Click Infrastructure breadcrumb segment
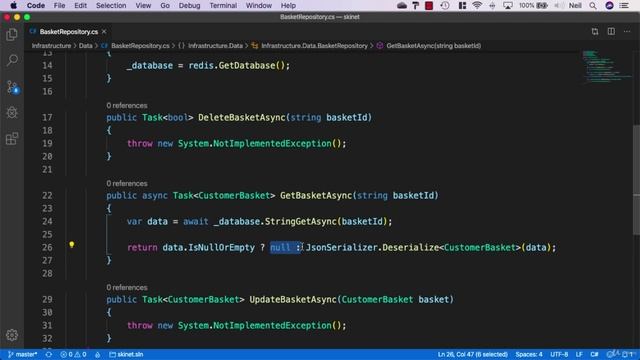Image resolution: width=640 pixels, height=360 pixels. (51, 46)
